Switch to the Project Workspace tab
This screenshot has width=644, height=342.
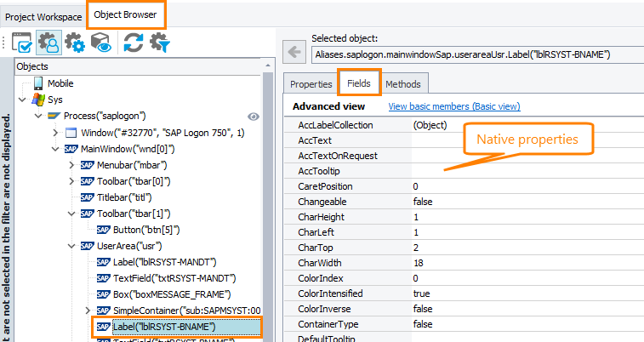43,16
